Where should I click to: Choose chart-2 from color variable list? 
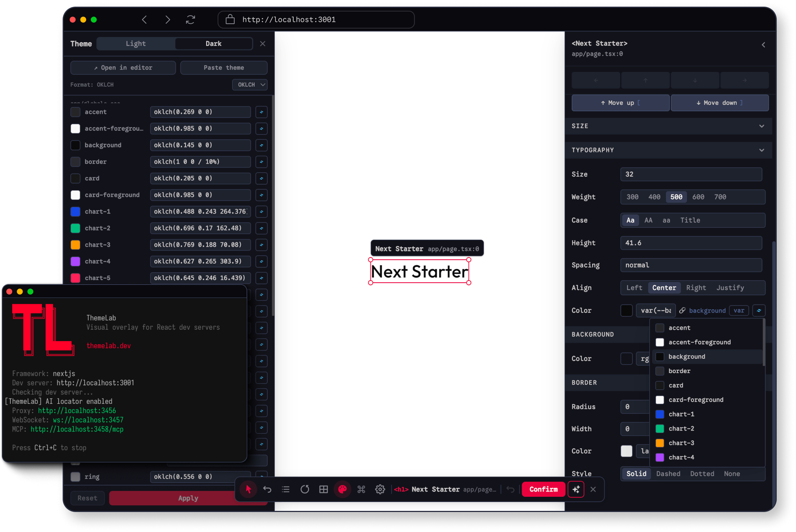click(x=707, y=429)
